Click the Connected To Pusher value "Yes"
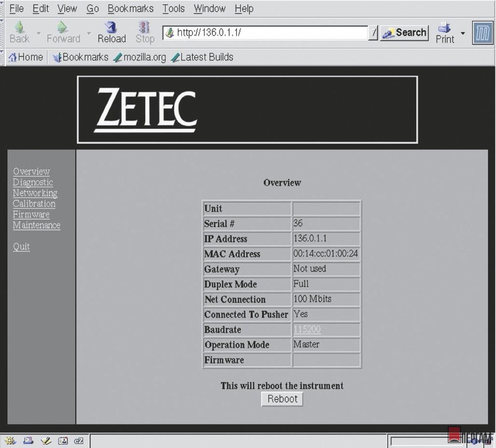 [301, 314]
